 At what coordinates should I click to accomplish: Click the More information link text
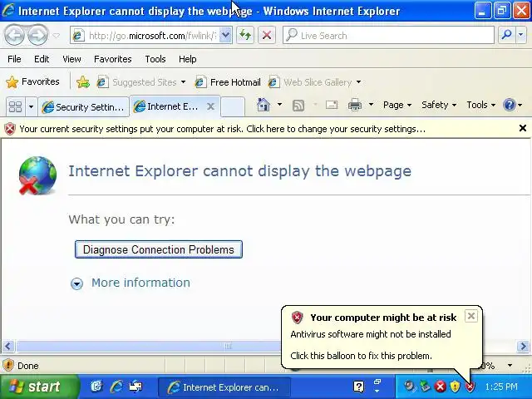140,283
